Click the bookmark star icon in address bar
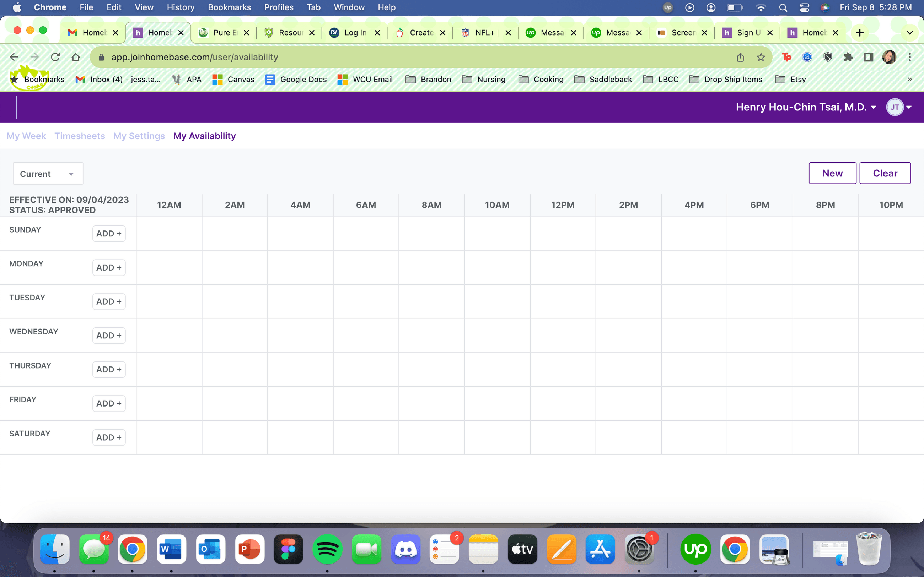 761,57
